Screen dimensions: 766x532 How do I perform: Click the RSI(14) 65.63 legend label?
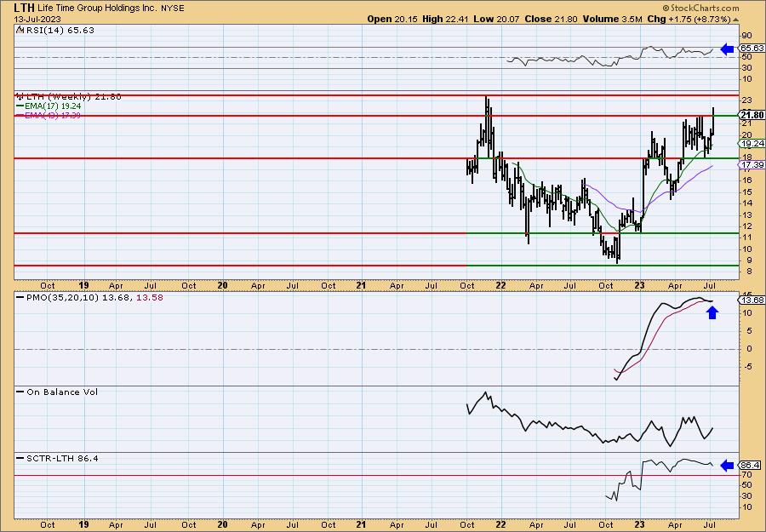click(x=60, y=30)
